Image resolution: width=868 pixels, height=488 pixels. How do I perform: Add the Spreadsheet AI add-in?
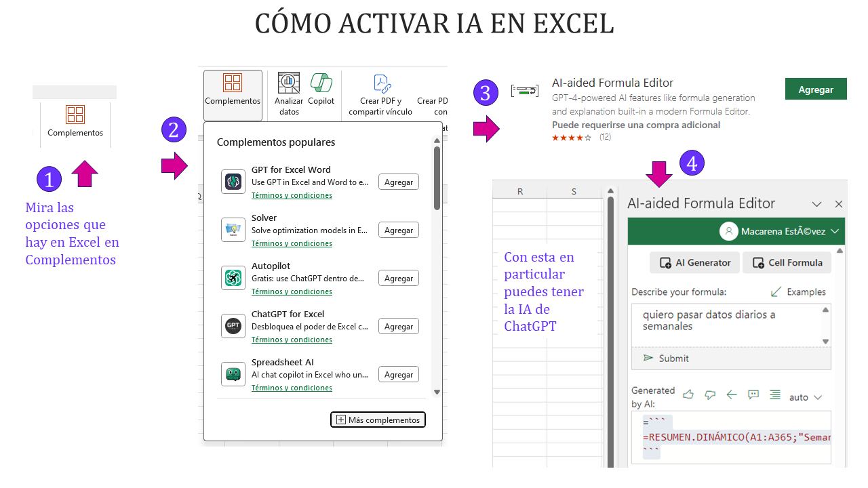(399, 374)
